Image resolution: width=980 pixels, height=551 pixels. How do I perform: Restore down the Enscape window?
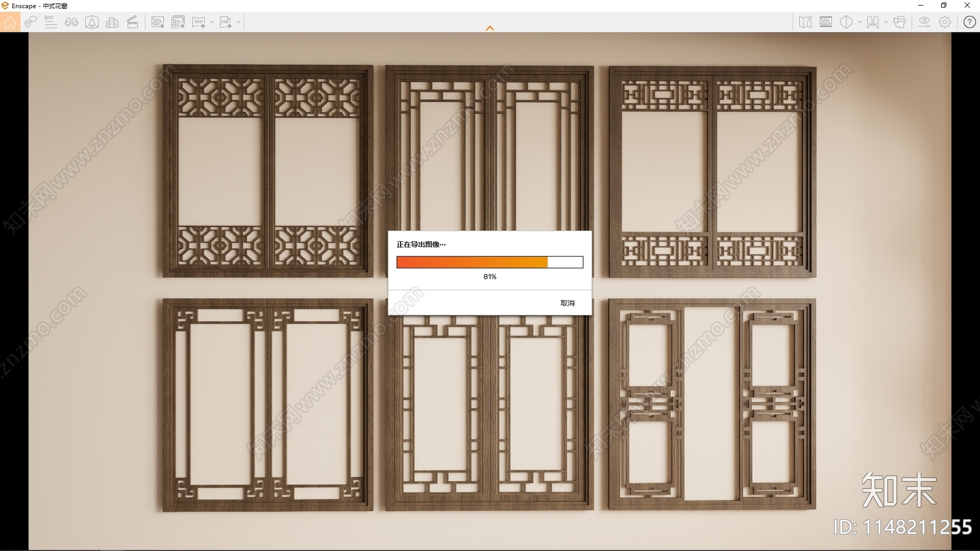click(x=944, y=6)
